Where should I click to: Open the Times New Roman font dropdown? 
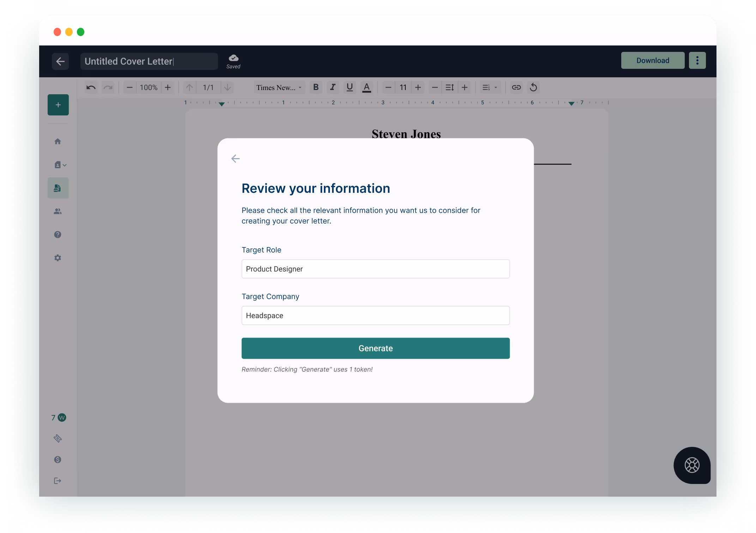[x=279, y=87]
